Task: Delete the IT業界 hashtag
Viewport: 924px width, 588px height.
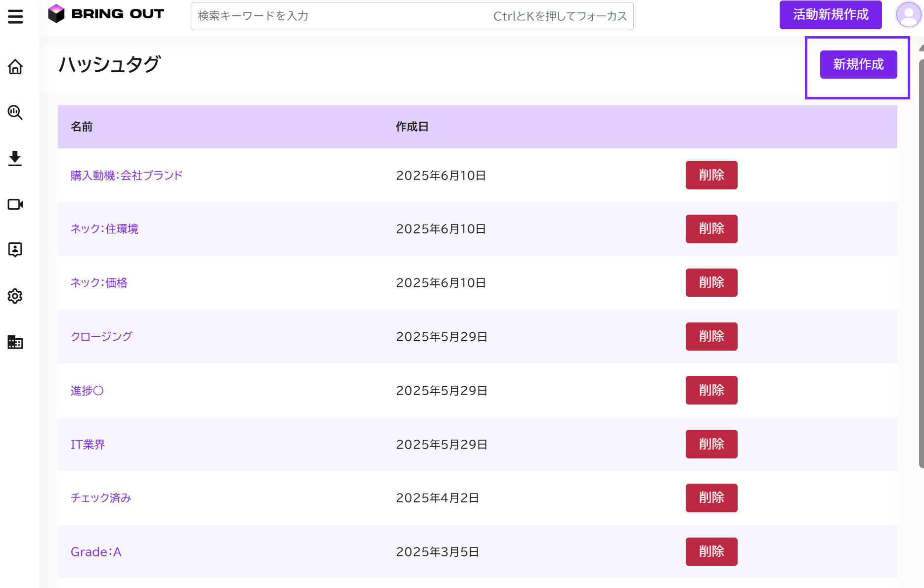Action: coord(711,444)
